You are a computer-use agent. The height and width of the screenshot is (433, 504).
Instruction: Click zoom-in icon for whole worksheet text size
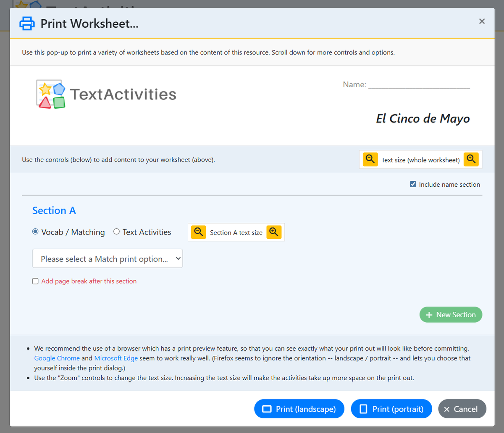pos(471,159)
